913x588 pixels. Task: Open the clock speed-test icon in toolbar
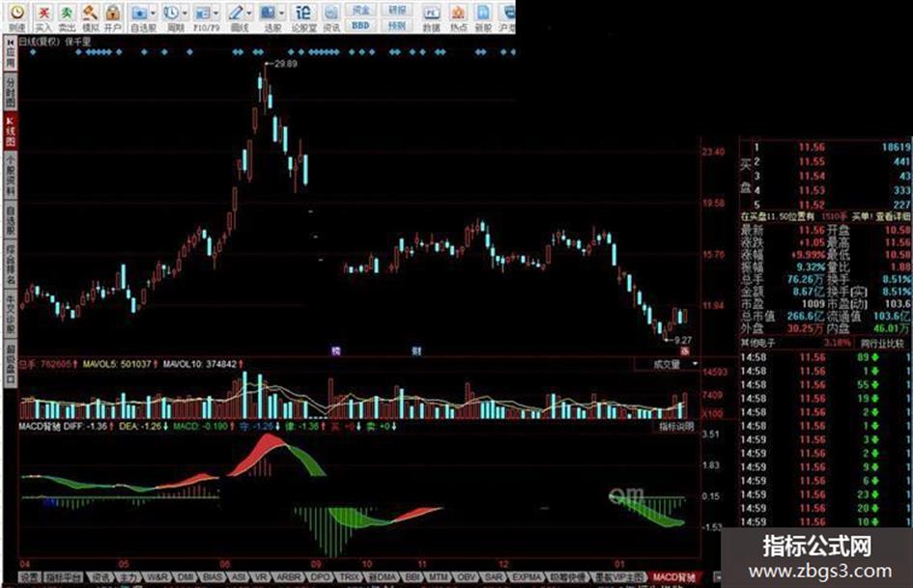pyautogui.click(x=17, y=16)
